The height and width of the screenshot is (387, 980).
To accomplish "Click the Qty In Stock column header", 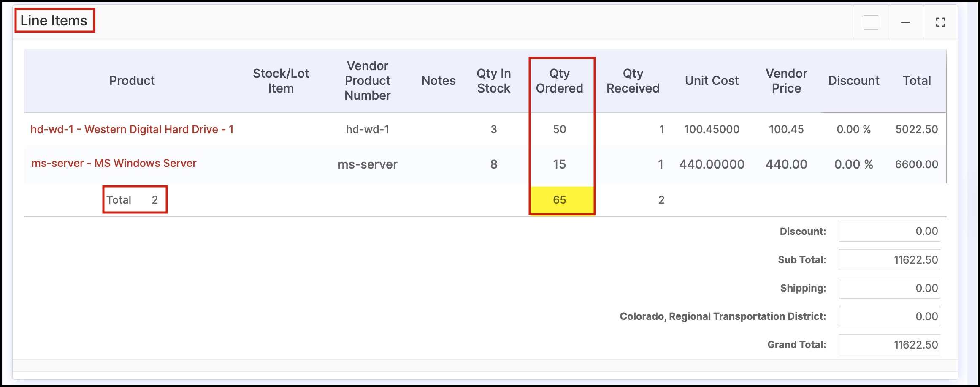I will 494,81.
